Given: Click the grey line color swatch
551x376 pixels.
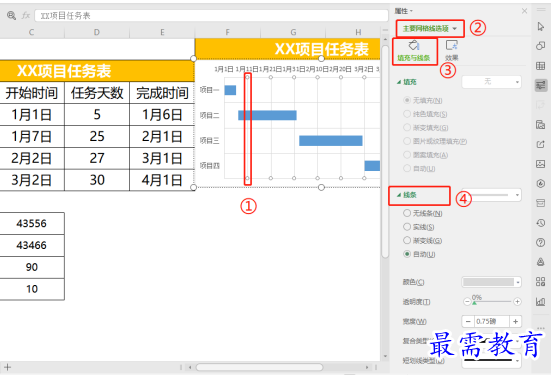Looking at the screenshot, I should point(488,282).
